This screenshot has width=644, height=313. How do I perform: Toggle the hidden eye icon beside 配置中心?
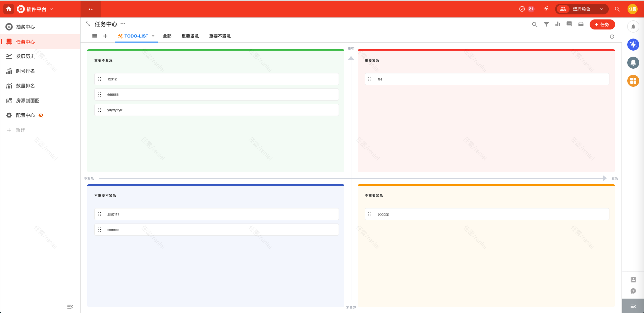[x=41, y=115]
